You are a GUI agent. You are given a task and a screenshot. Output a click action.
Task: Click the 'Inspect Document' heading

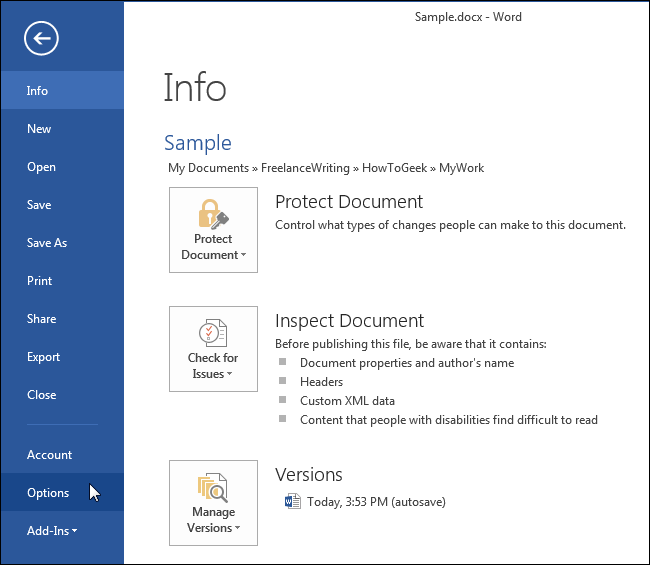coord(349,321)
